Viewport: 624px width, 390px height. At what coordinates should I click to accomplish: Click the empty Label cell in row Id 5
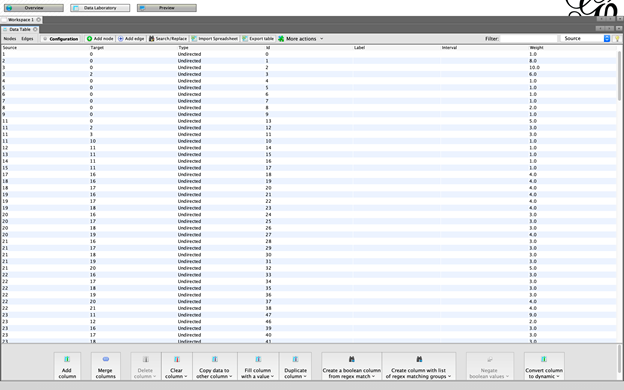397,88
